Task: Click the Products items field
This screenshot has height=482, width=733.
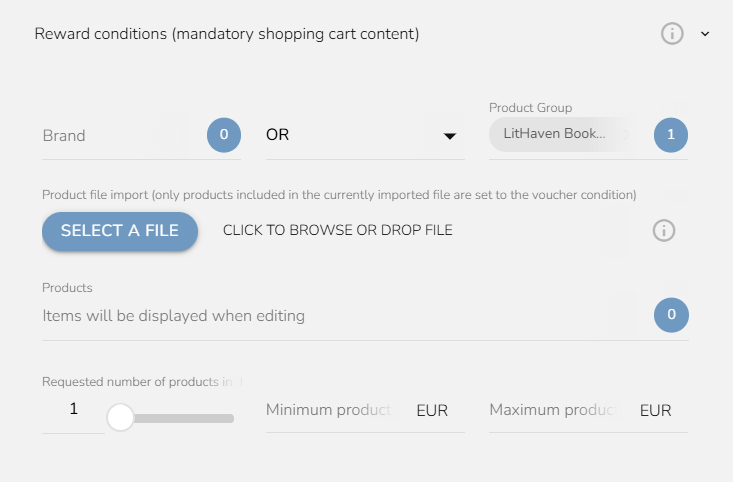Action: click(330, 316)
